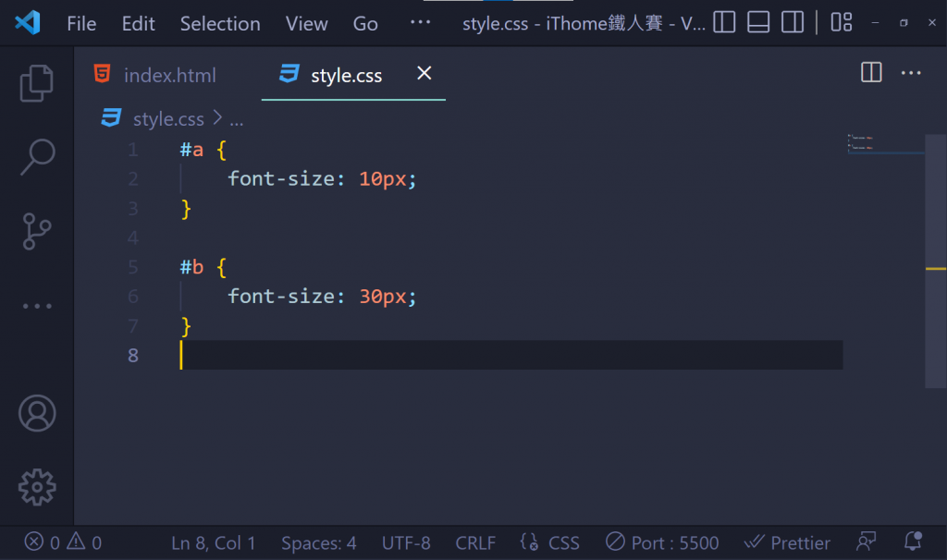Toggle the primary side bar

coord(724,23)
